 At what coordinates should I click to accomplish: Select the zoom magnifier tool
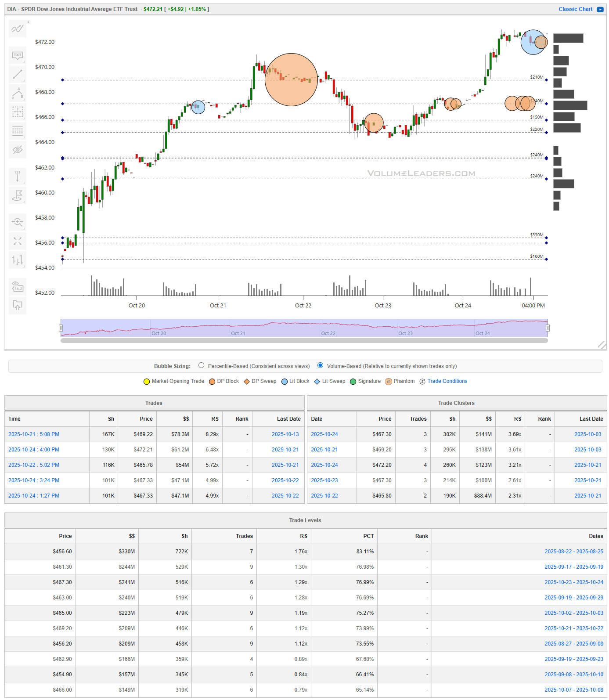click(18, 222)
